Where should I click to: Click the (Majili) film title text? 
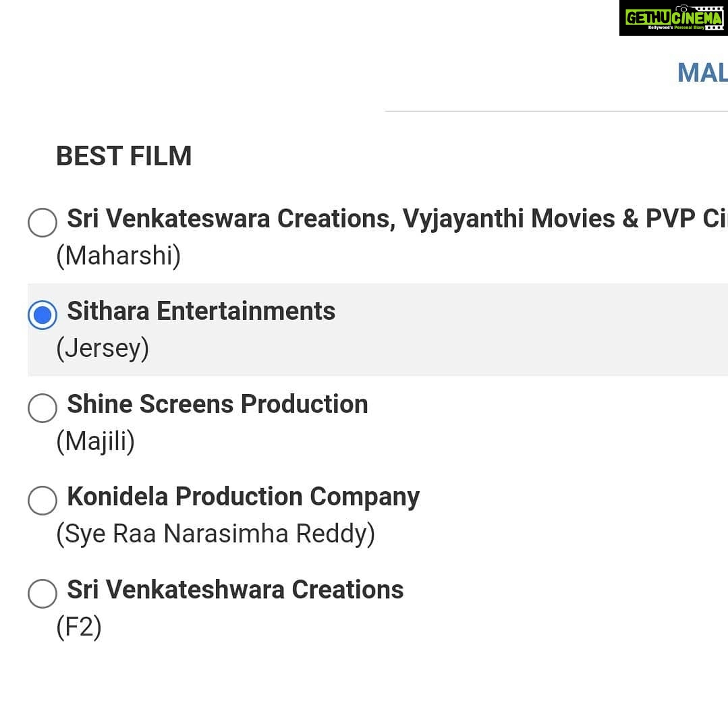[x=96, y=441]
